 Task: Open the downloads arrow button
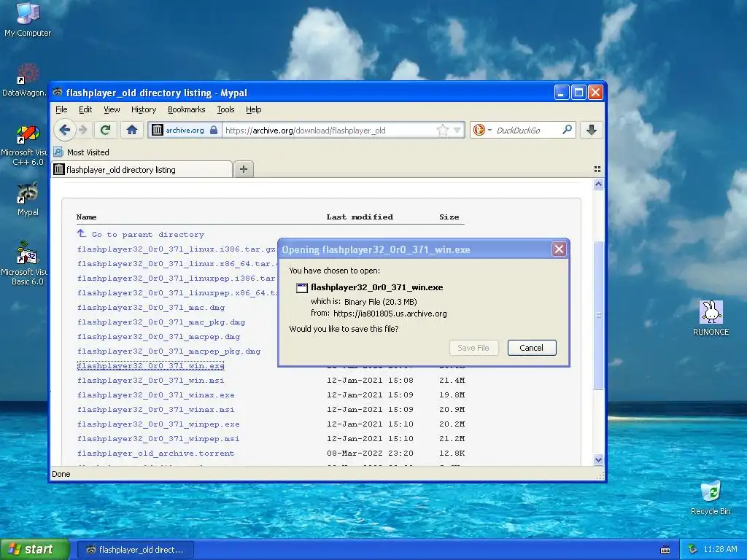[x=591, y=130]
